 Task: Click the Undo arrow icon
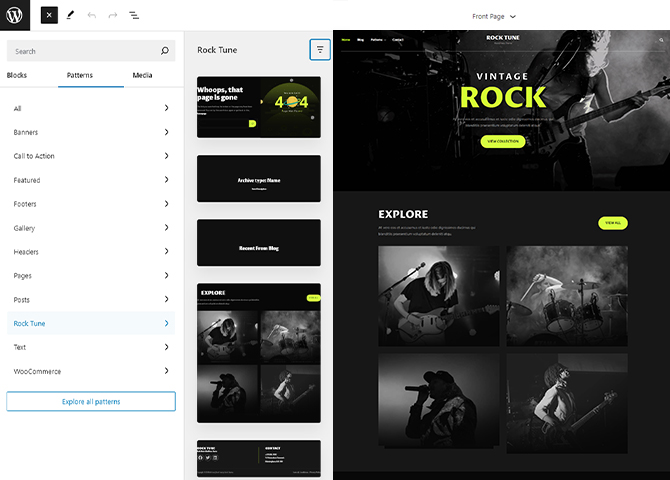(92, 16)
